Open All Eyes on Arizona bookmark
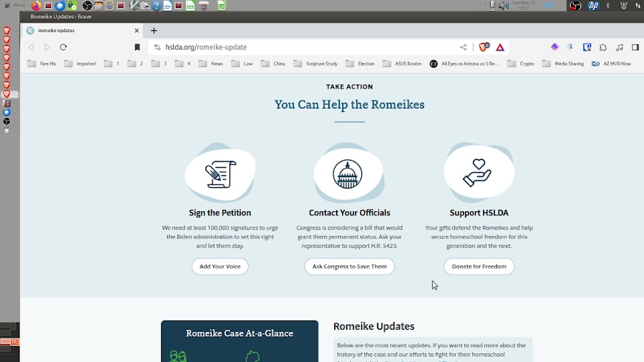644x362 pixels. [x=464, y=63]
